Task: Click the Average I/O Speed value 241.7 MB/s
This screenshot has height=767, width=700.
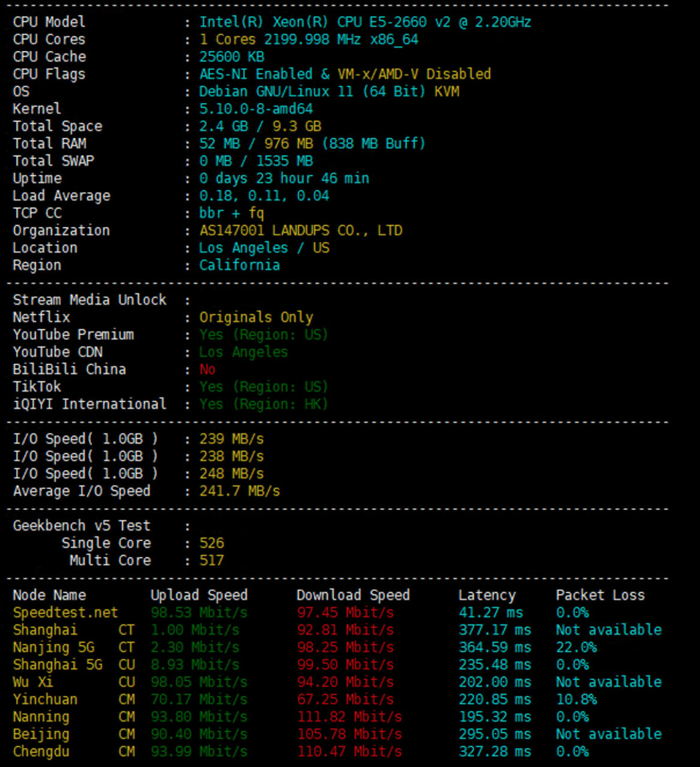Action: (239, 491)
